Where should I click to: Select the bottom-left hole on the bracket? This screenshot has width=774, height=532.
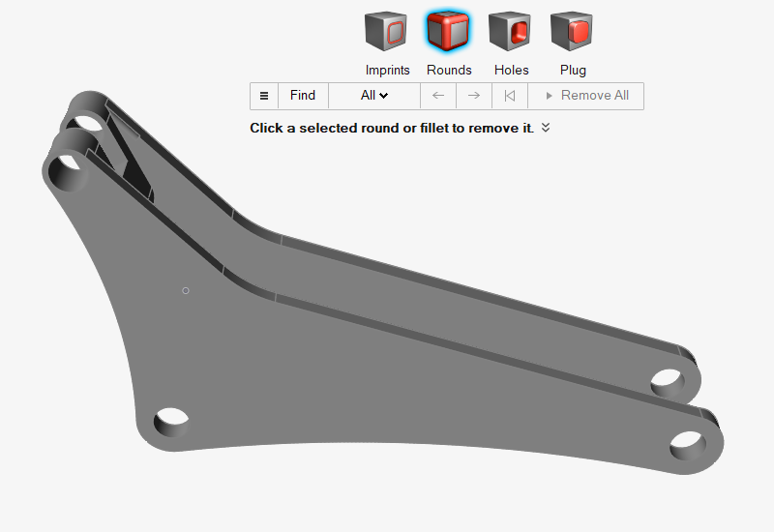tap(171, 420)
